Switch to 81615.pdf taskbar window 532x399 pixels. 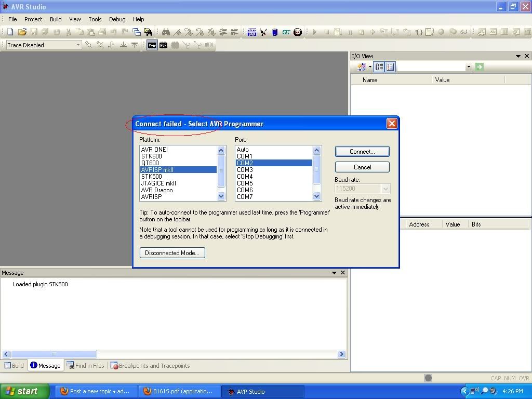180,391
